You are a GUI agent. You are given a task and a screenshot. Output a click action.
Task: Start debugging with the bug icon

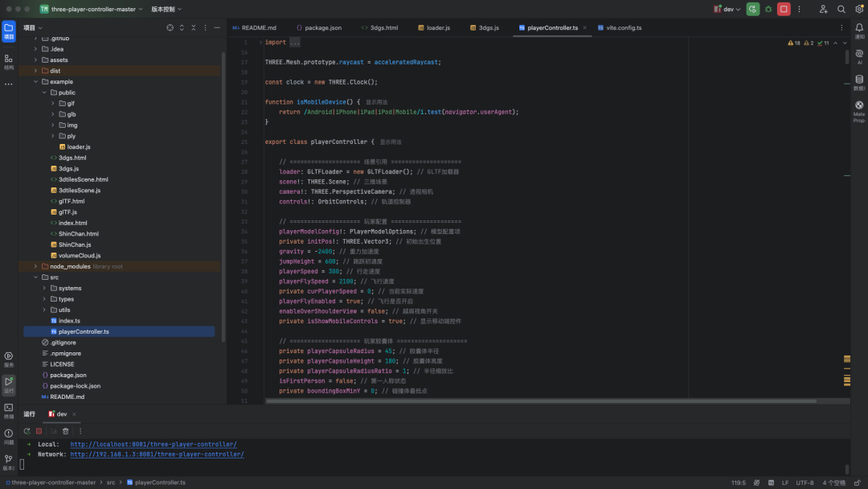(x=768, y=9)
